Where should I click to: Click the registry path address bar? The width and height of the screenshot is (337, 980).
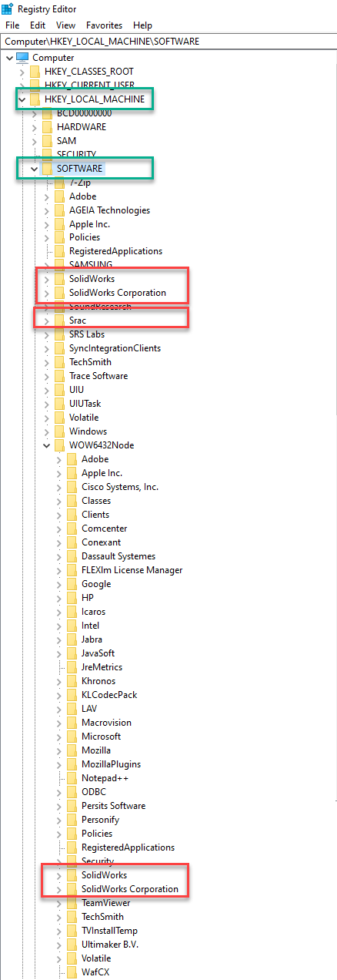(168, 41)
